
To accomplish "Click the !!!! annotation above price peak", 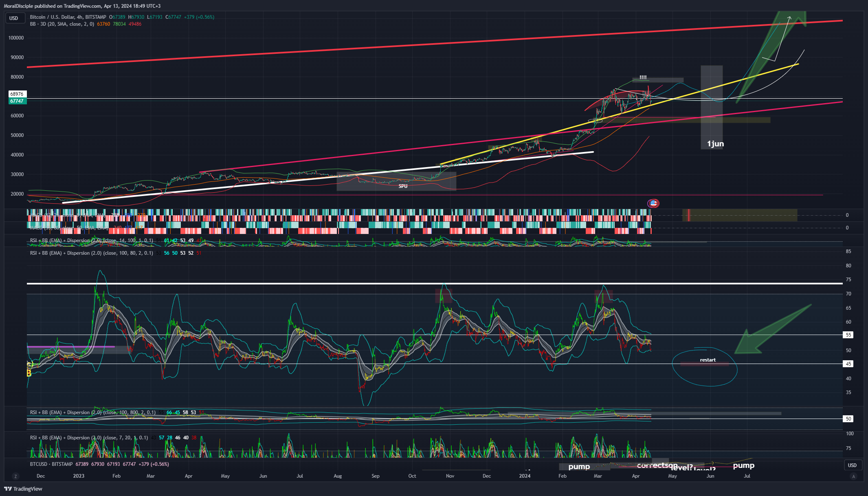I will tap(643, 77).
